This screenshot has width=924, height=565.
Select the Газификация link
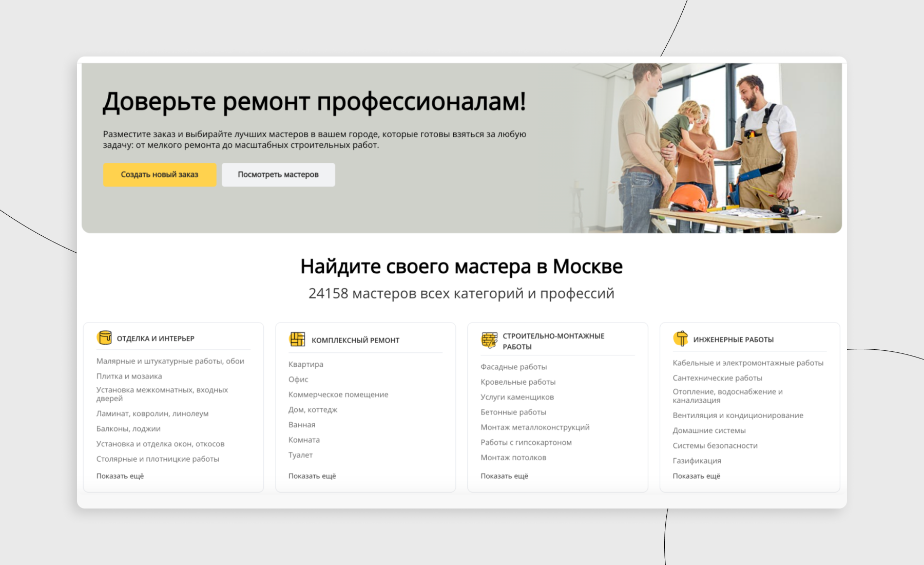tap(697, 461)
